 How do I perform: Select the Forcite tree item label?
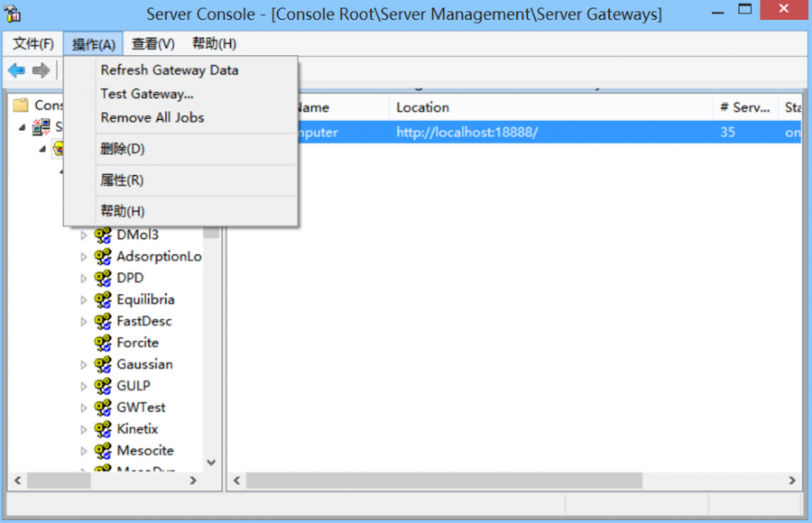point(138,343)
